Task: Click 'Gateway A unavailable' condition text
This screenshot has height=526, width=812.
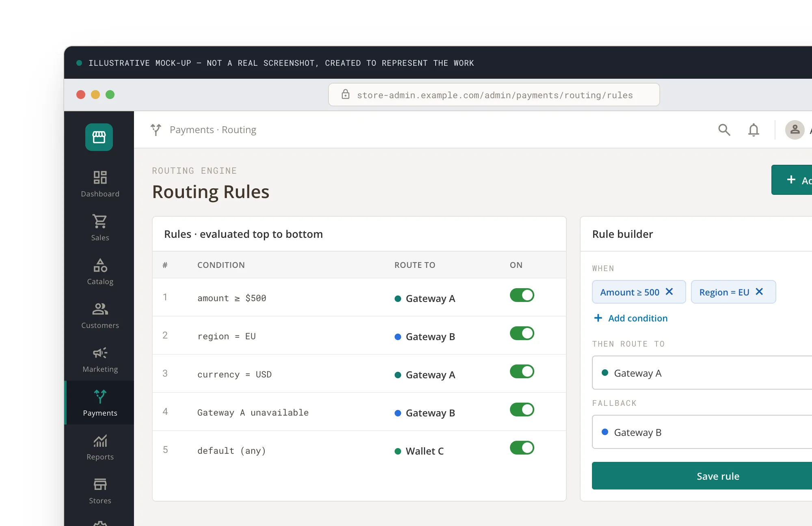Action: coord(253,413)
